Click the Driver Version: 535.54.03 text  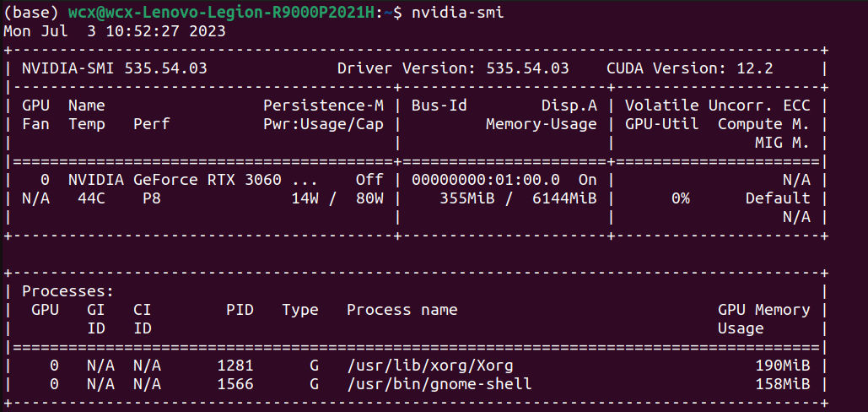[x=453, y=68]
